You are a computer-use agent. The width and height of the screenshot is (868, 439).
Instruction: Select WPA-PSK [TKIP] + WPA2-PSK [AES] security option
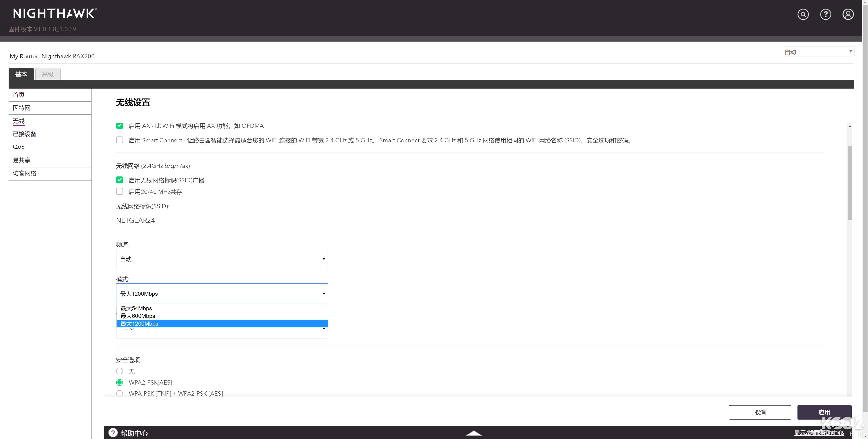tap(120, 393)
